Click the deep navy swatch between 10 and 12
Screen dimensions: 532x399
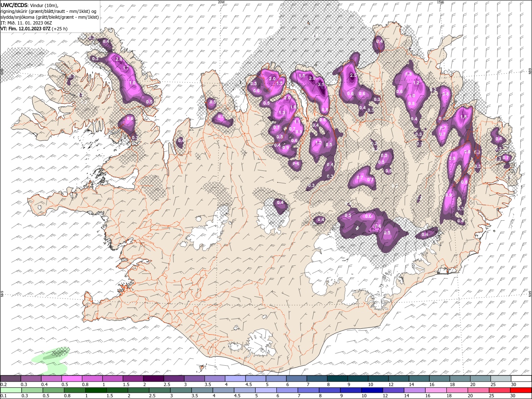click(372, 390)
